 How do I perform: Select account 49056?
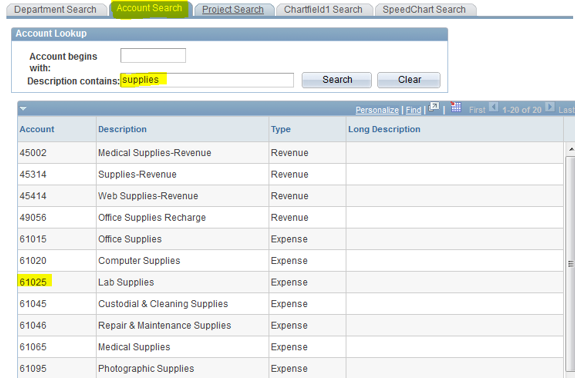pyautogui.click(x=33, y=217)
